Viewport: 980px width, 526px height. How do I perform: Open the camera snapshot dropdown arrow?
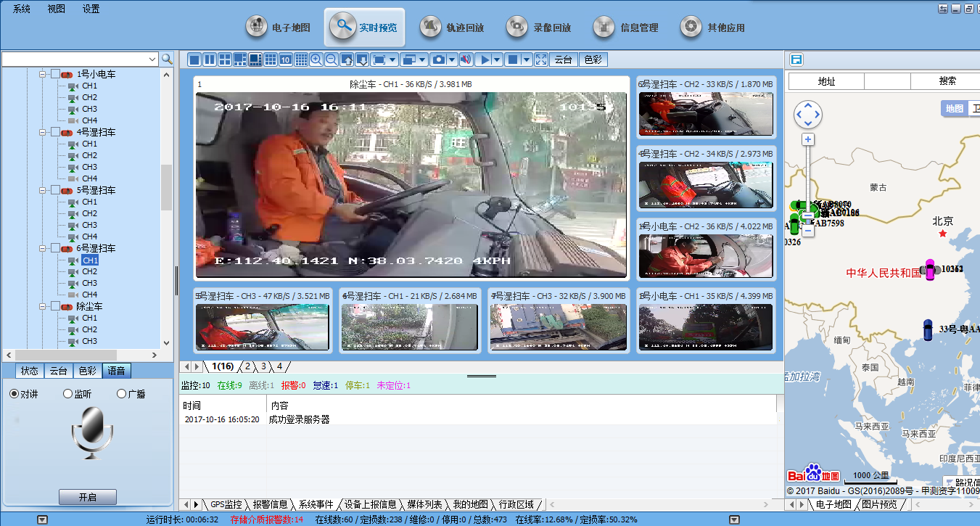(x=452, y=59)
